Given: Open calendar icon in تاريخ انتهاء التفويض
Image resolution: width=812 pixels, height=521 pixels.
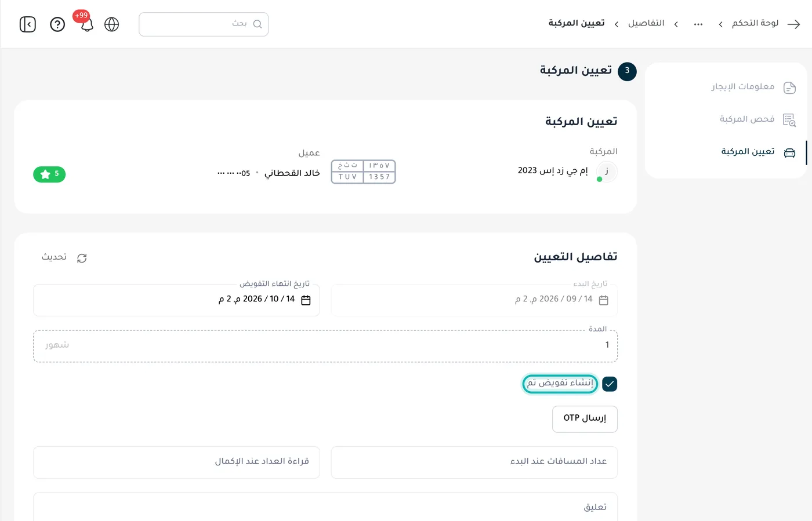Looking at the screenshot, I should tap(306, 300).
